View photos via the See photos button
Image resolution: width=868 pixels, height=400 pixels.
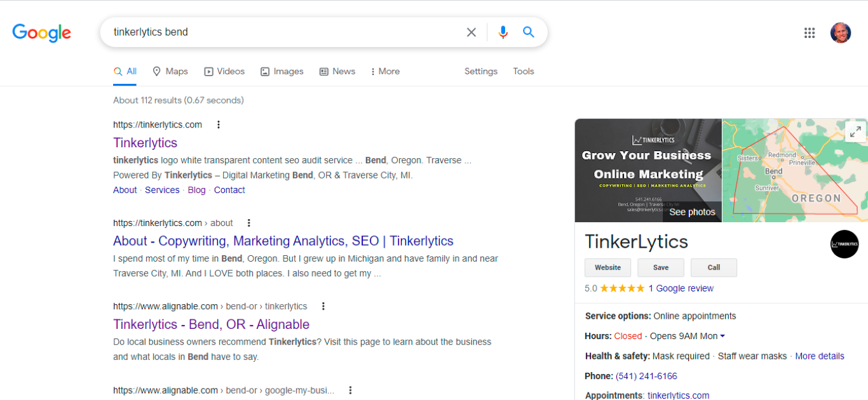click(x=692, y=211)
